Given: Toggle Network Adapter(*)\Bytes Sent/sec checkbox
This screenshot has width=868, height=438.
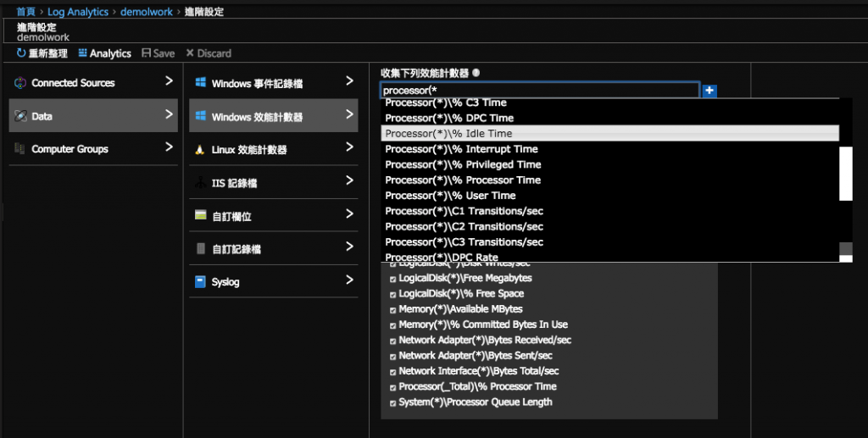Looking at the screenshot, I should click(x=392, y=357).
